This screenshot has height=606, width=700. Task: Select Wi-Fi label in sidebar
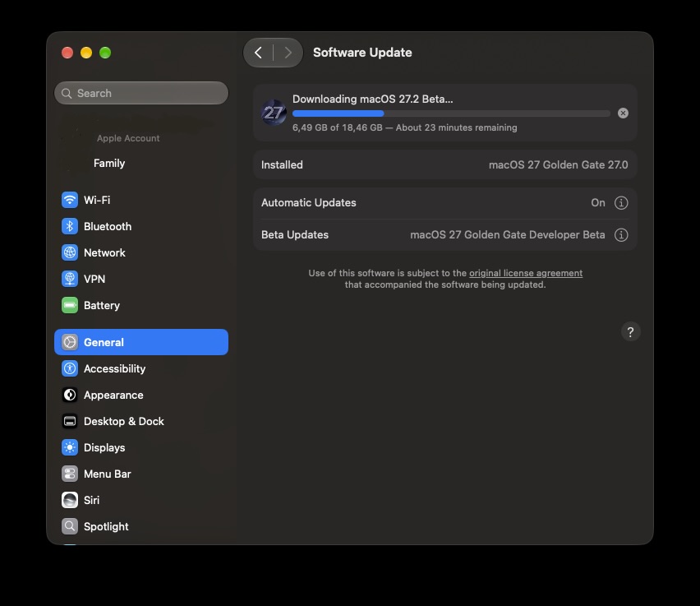tap(97, 200)
